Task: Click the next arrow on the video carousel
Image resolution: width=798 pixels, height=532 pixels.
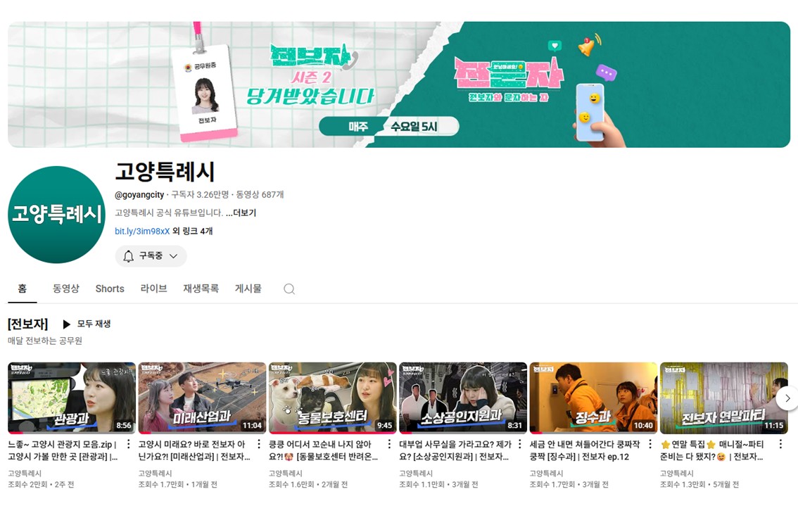Action: (x=787, y=398)
